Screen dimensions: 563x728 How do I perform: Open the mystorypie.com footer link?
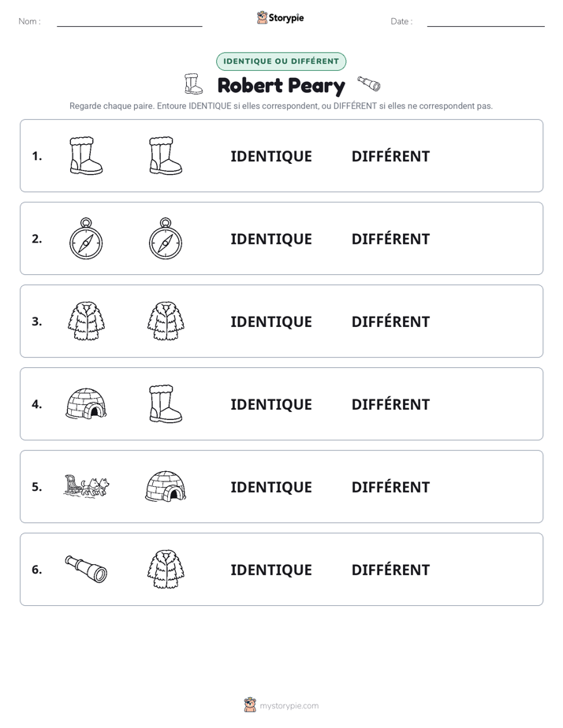281,705
